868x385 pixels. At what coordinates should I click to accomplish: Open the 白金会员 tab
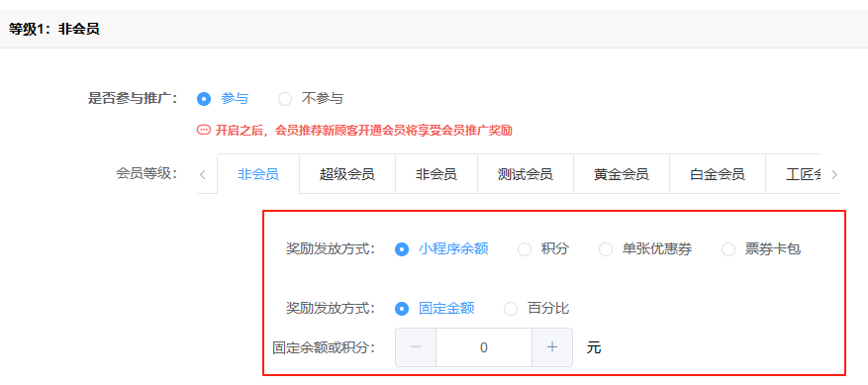click(718, 174)
